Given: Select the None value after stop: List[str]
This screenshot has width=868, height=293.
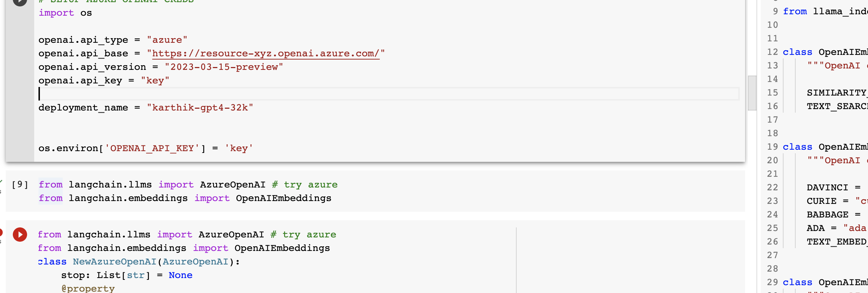Looking at the screenshot, I should (181, 275).
